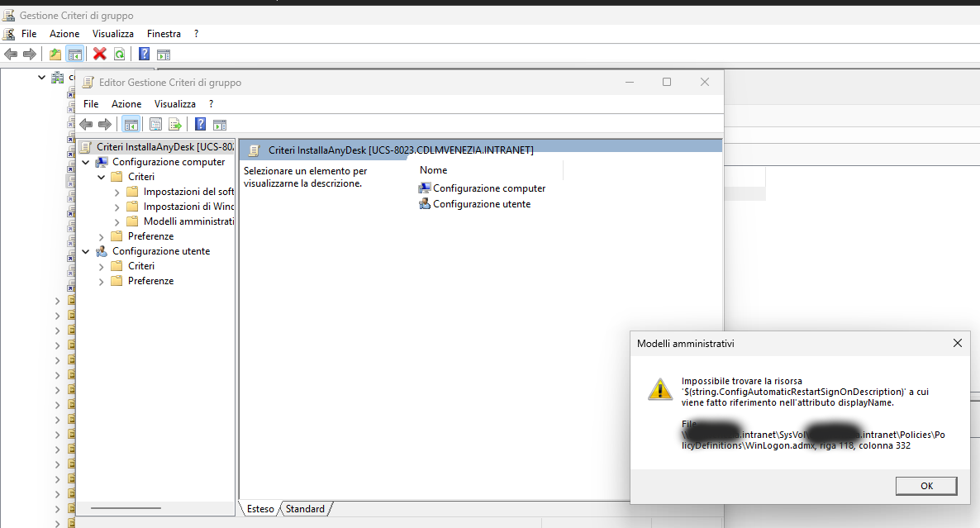Image resolution: width=980 pixels, height=528 pixels.
Task: Click the warning icon in the error dialog
Action: (660, 388)
